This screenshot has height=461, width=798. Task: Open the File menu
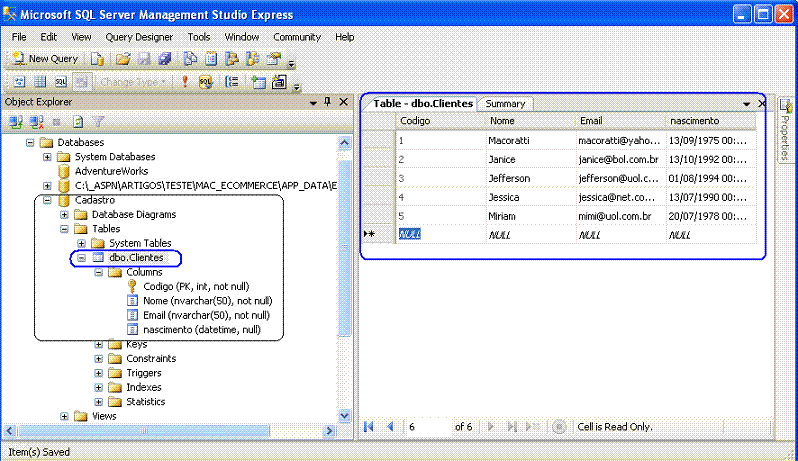point(19,37)
